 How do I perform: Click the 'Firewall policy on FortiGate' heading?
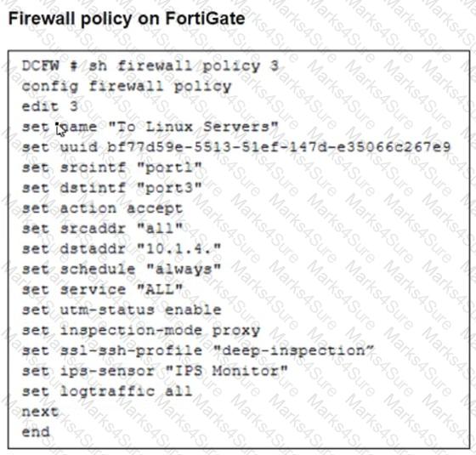(x=127, y=19)
